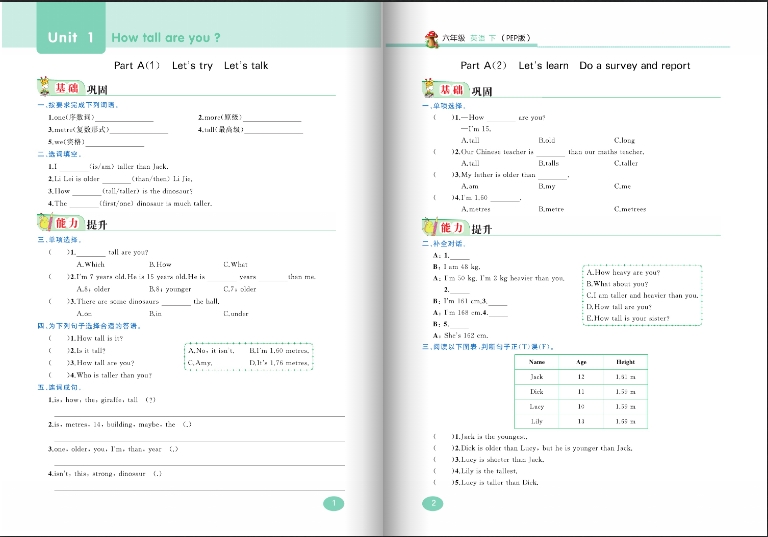Click dialogue option 'E.How tall is your sister?'
The width and height of the screenshot is (768, 537).
pos(627,318)
